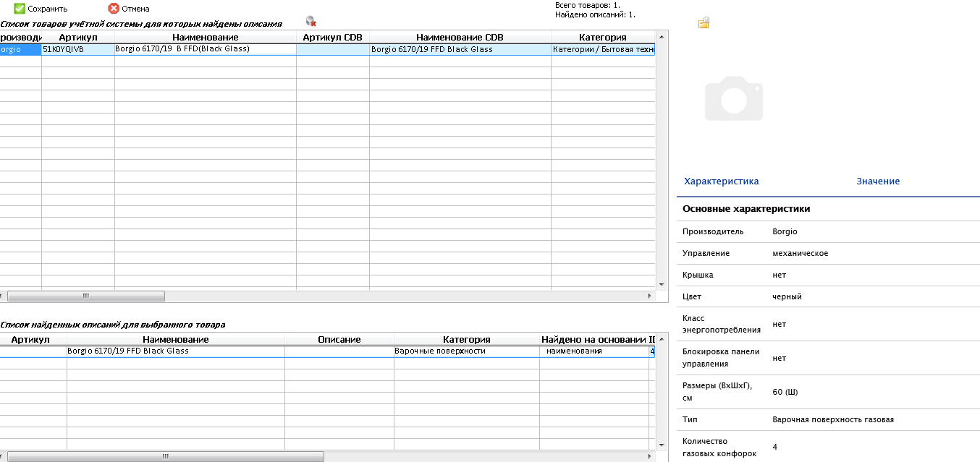Click the Сохранить save button
980x462 pixels.
tap(41, 9)
